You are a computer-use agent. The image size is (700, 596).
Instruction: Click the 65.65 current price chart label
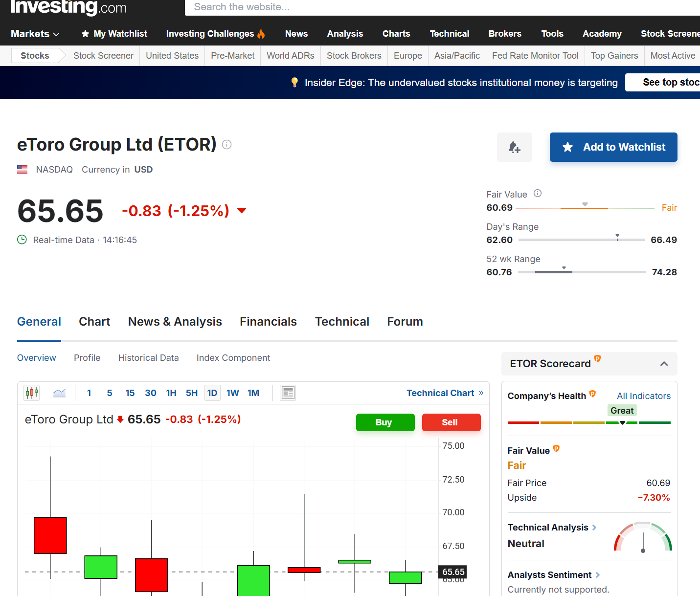click(453, 572)
